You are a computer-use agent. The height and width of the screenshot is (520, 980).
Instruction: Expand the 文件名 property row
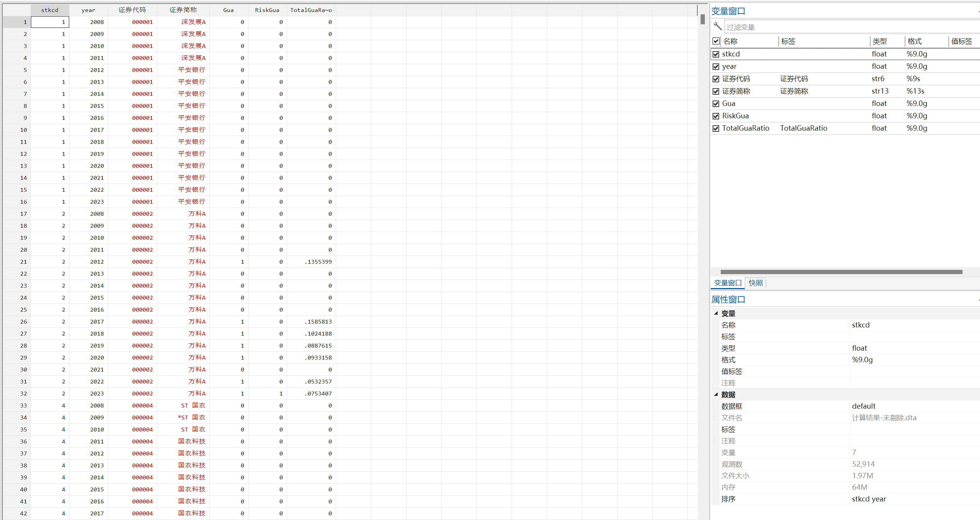(x=715, y=418)
